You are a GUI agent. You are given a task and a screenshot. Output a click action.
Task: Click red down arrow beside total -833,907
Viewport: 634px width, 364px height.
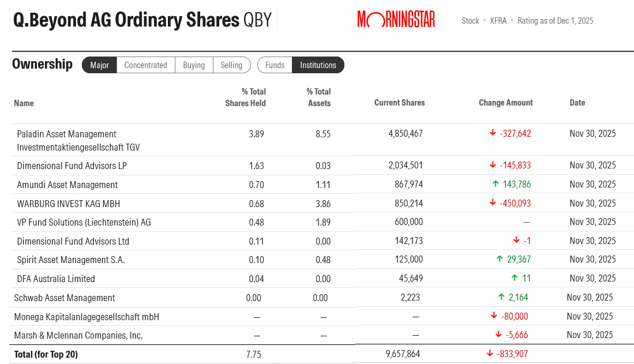pos(490,354)
